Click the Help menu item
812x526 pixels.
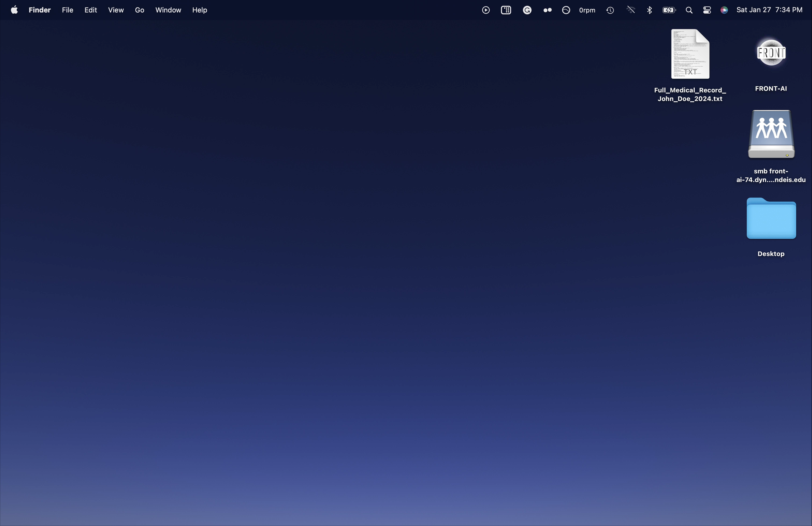tap(199, 10)
